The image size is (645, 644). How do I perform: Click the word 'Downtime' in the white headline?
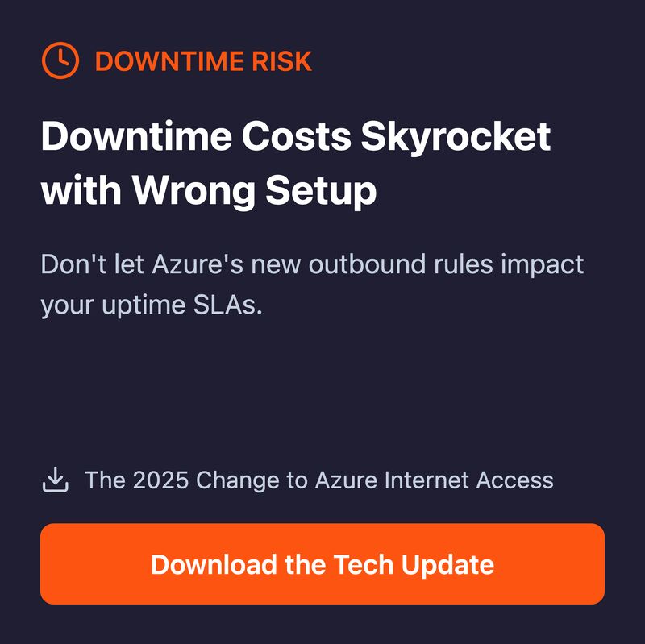tap(136, 136)
